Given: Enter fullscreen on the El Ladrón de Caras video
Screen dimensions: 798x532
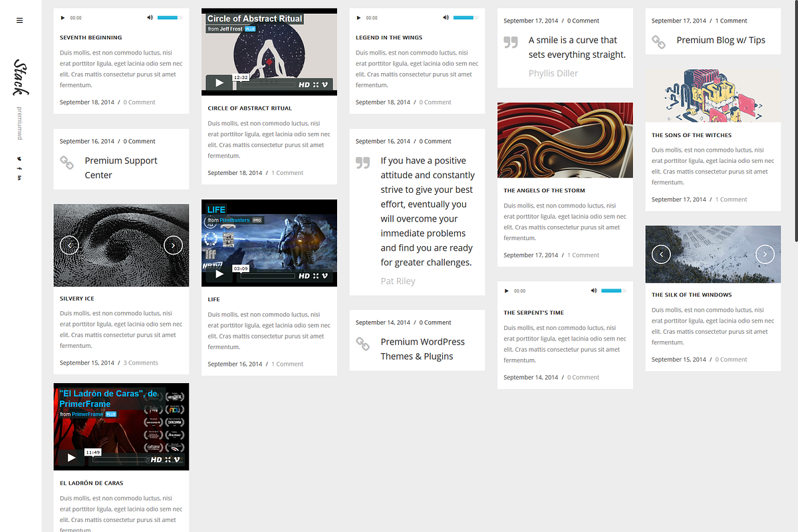Looking at the screenshot, I should pos(168,460).
